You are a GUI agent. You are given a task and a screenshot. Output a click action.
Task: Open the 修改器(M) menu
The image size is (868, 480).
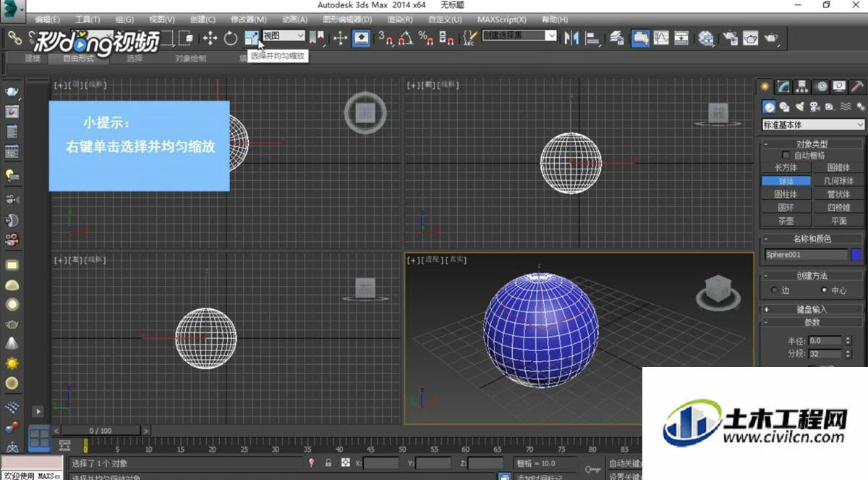point(248,19)
